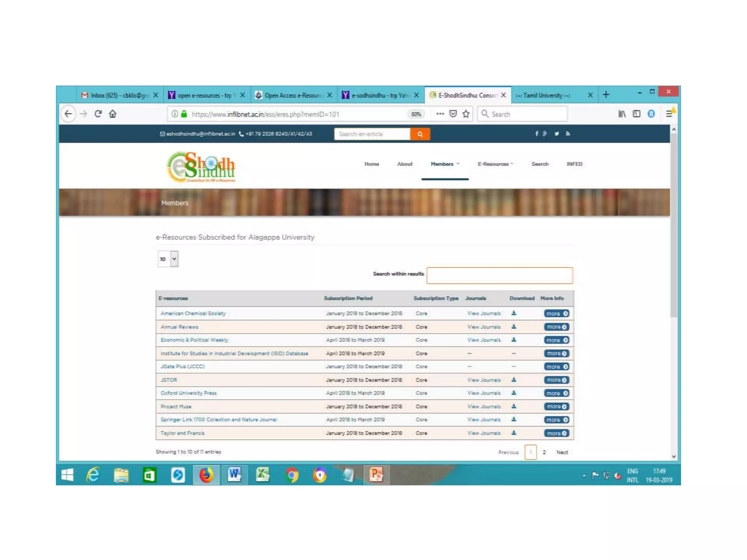Download the JSTOR journal list

tap(514, 380)
